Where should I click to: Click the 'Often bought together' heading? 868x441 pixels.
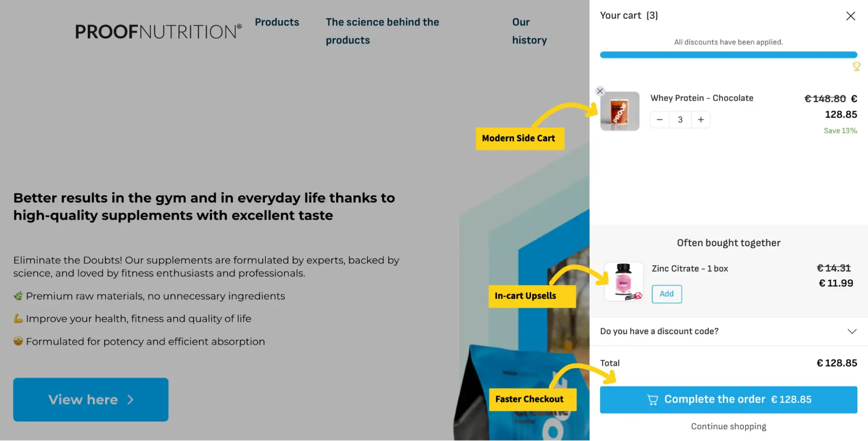(728, 243)
